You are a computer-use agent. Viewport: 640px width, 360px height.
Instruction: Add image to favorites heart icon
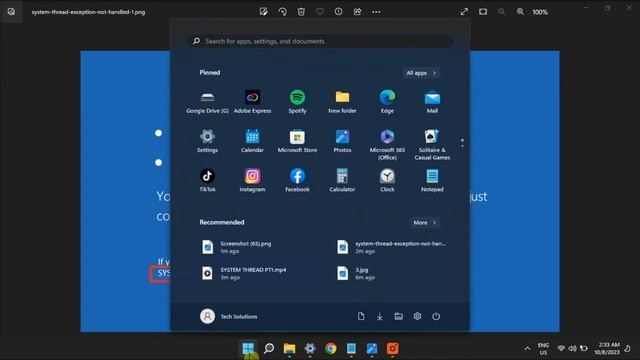click(x=320, y=12)
